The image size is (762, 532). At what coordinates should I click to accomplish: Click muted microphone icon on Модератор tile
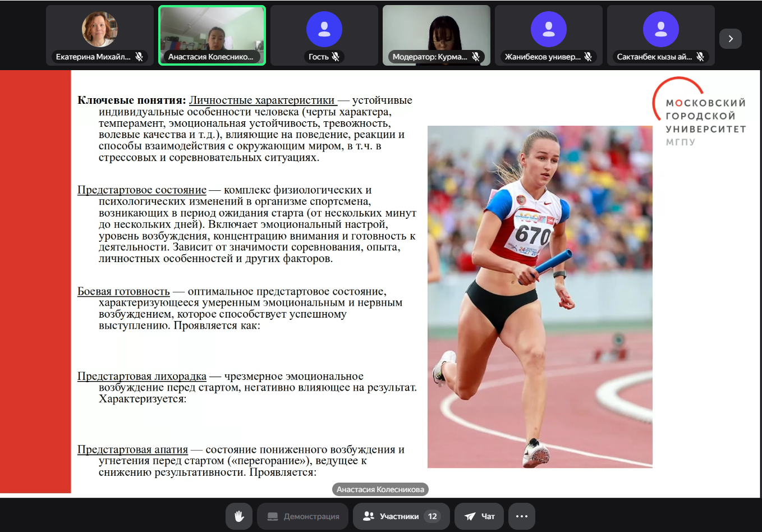click(x=476, y=57)
